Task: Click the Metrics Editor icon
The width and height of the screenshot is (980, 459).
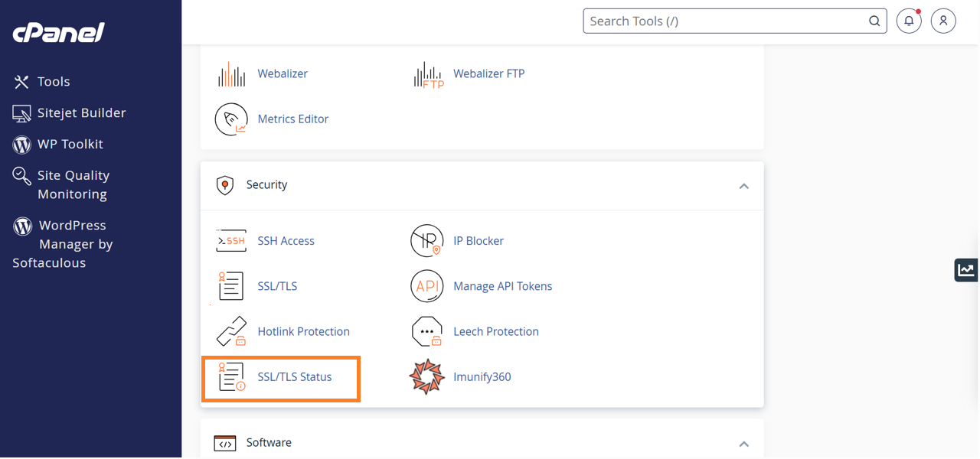Action: coord(231,119)
